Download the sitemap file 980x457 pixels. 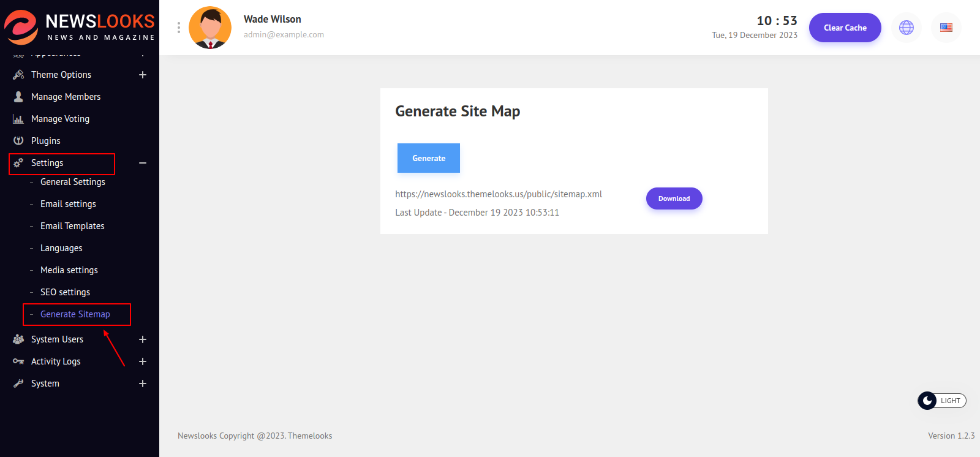(674, 198)
